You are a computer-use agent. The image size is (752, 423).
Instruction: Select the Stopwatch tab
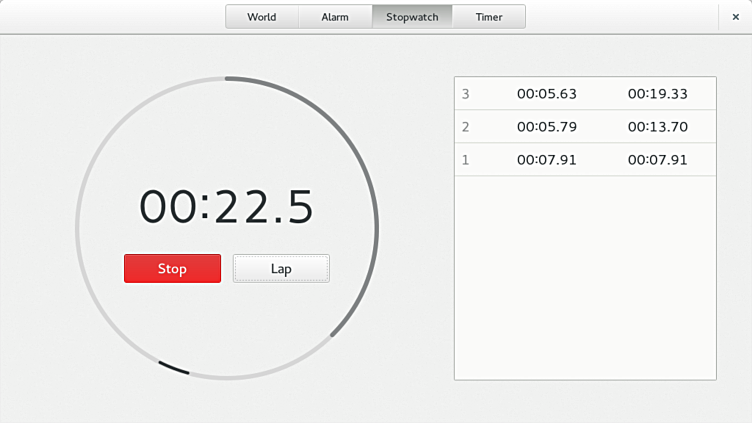tap(412, 17)
